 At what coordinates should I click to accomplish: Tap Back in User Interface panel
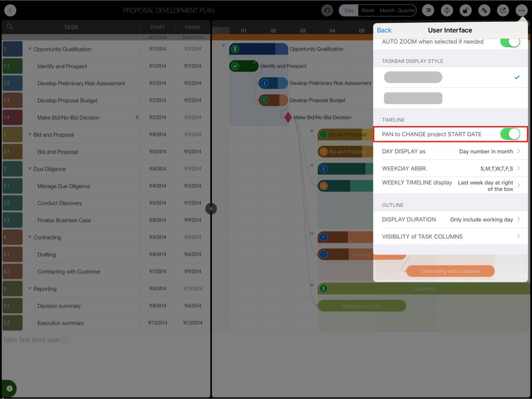[x=384, y=30]
